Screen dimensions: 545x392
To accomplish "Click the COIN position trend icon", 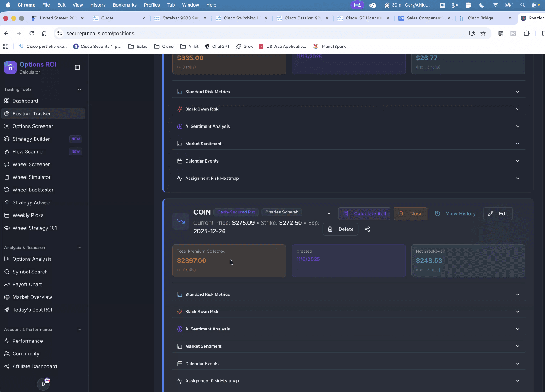I will [181, 221].
